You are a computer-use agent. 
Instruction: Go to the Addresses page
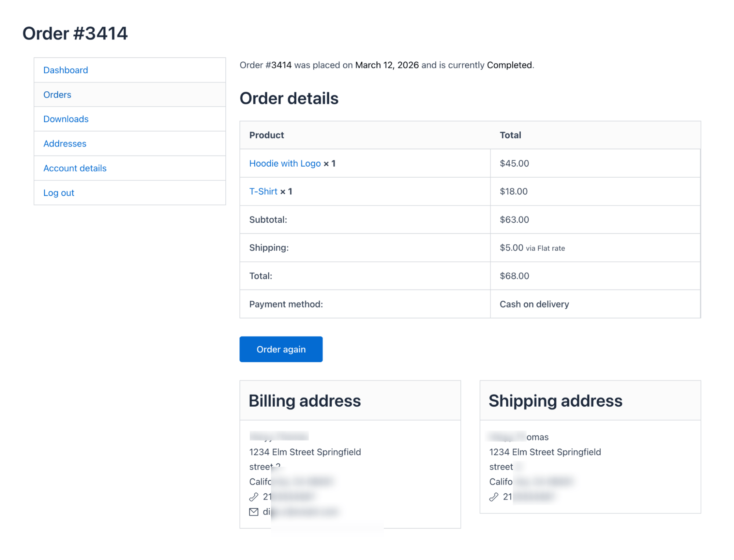click(x=65, y=143)
